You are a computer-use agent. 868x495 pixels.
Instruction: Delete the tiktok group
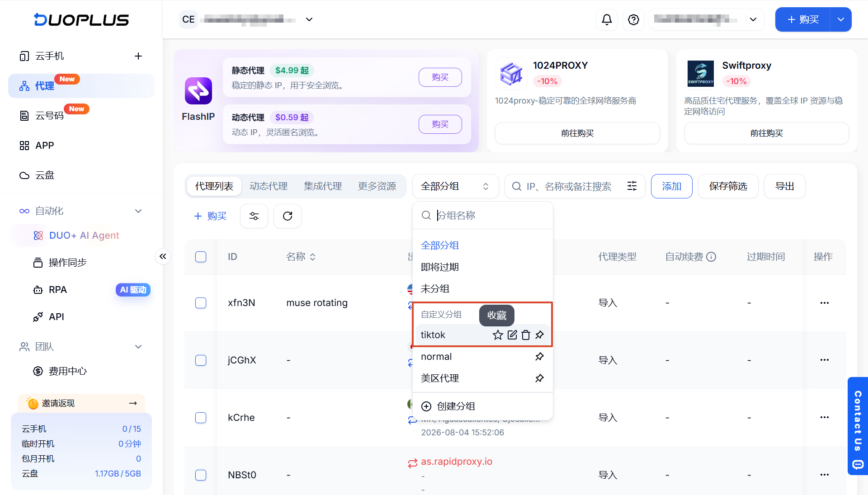[526, 335]
